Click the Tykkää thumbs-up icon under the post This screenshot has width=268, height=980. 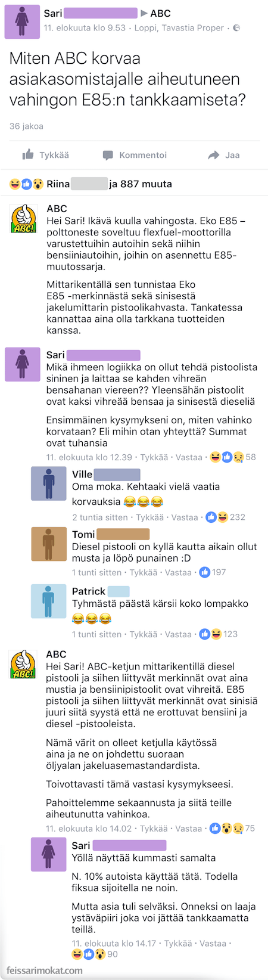tap(28, 155)
